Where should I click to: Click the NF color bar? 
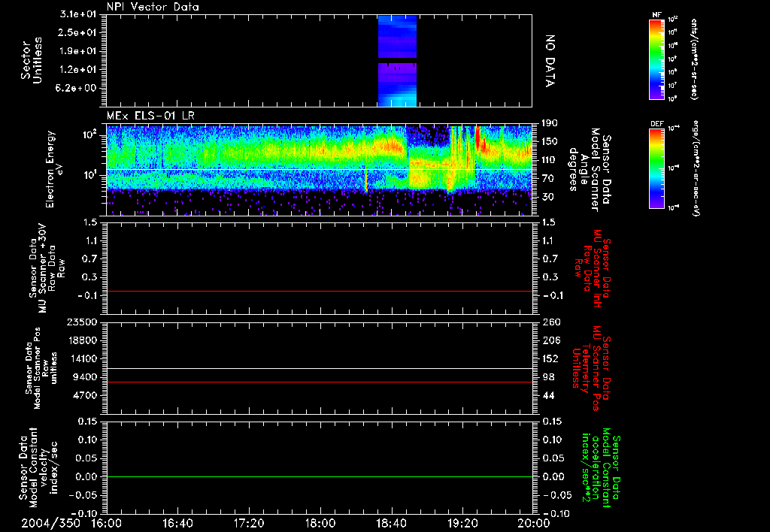pos(656,59)
